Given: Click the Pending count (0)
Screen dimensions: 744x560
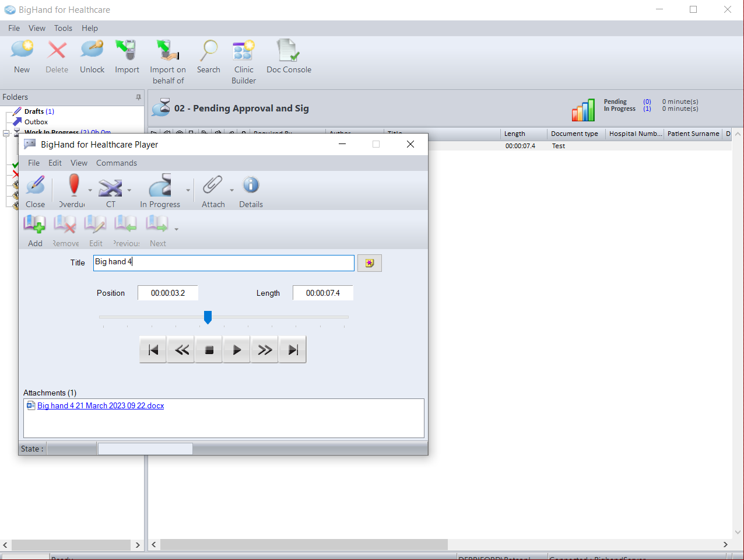Looking at the screenshot, I should click(647, 101).
